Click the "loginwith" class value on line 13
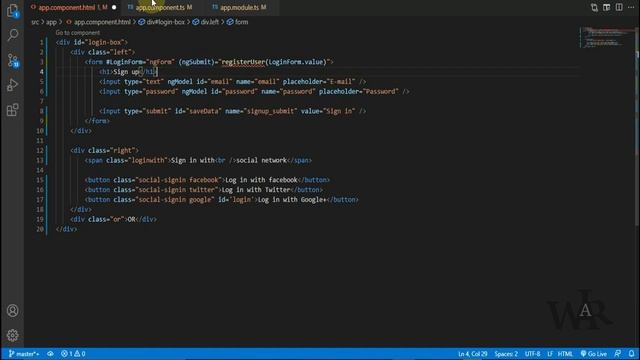Viewport: 640px width, 360px height. point(148,160)
